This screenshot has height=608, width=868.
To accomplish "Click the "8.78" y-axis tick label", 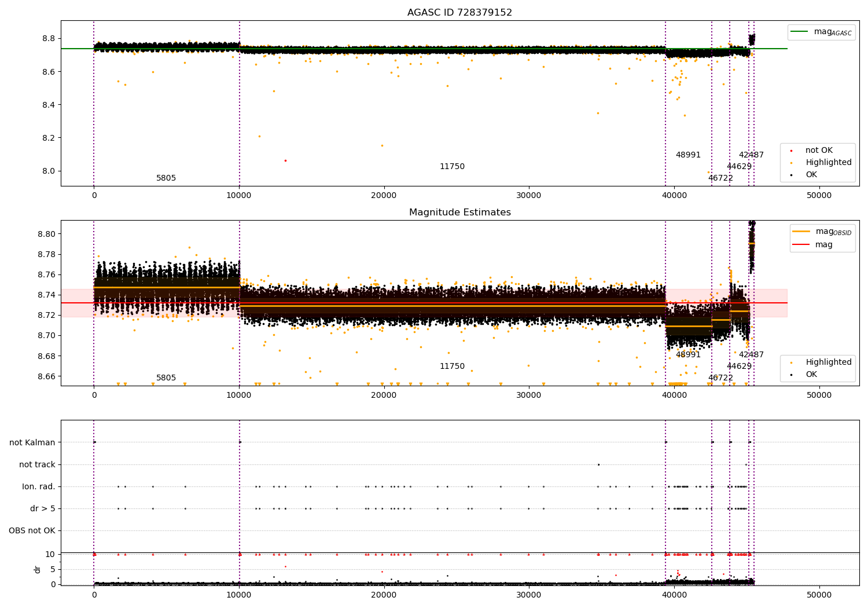I will [46, 254].
